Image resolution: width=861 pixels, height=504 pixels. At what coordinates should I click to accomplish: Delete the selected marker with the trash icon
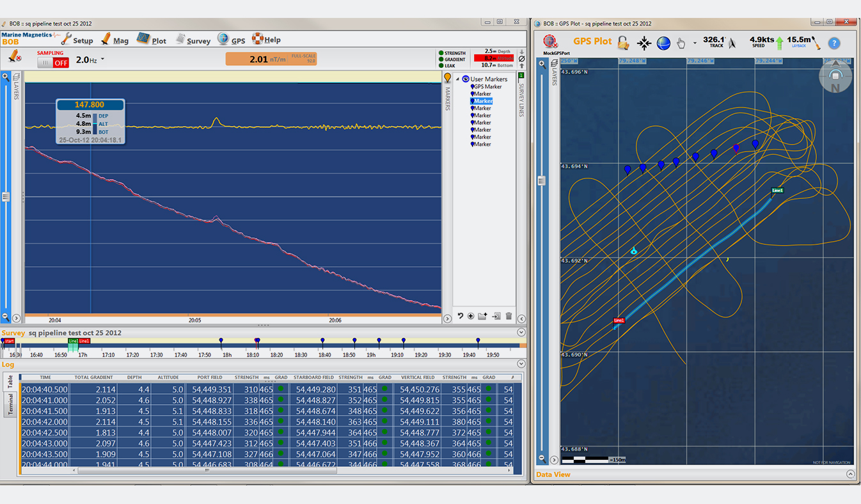(x=508, y=316)
